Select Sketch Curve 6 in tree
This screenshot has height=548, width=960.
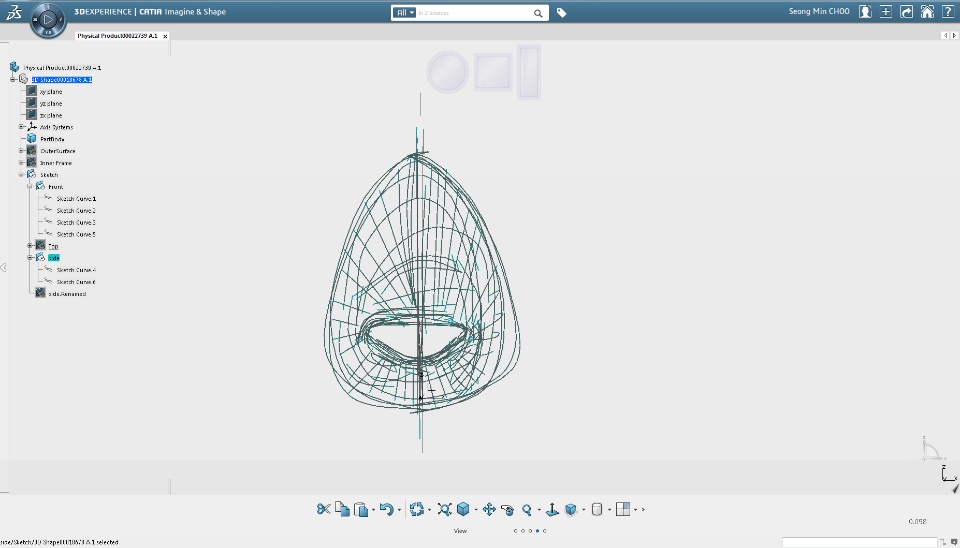pos(76,282)
